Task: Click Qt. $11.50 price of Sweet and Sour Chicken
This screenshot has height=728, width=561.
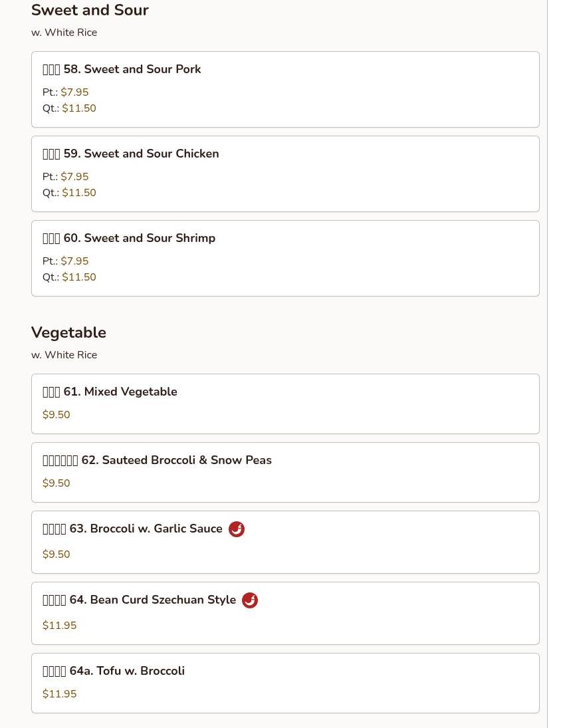Action: [69, 192]
